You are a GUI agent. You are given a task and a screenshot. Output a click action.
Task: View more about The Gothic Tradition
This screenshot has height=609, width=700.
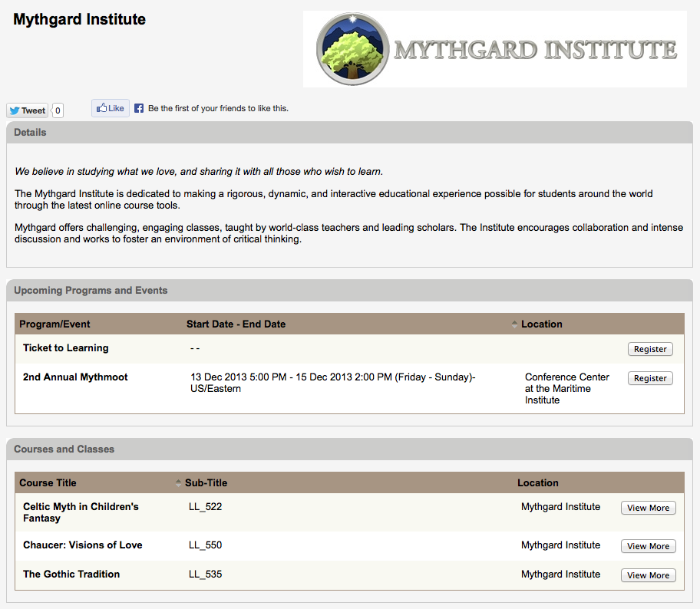tap(649, 575)
